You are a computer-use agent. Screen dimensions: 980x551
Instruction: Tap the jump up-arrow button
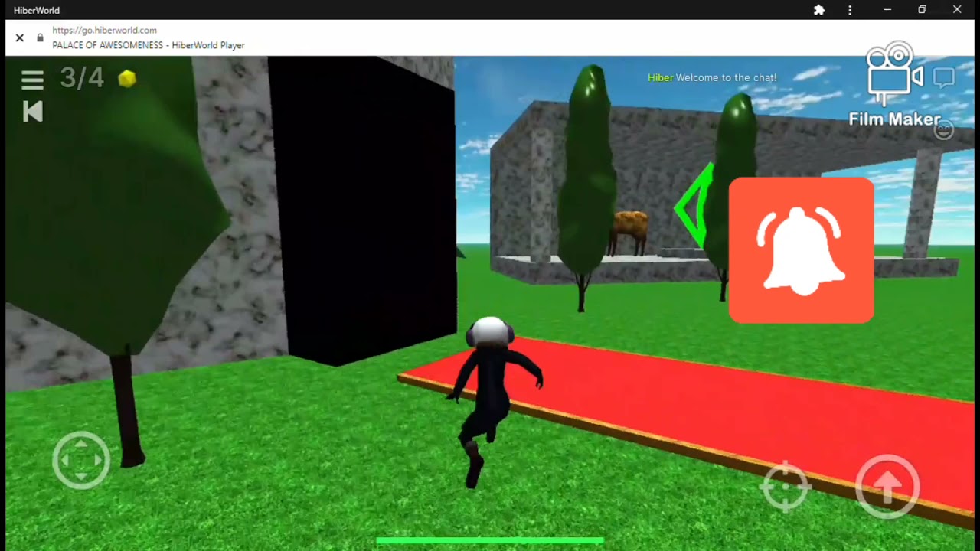point(887,486)
